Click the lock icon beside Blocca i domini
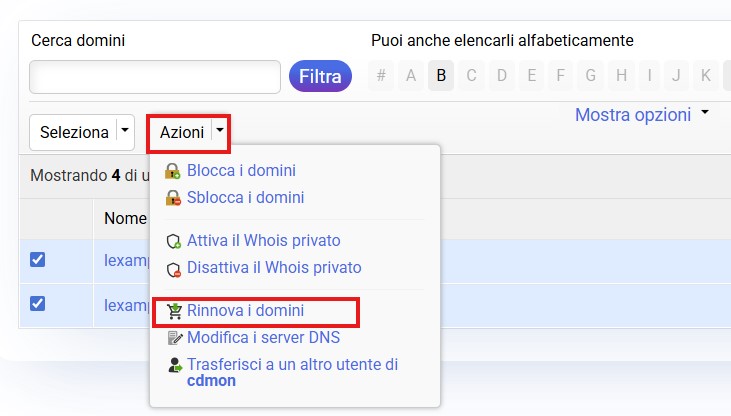Screen dimensions: 731x416 tap(173, 171)
